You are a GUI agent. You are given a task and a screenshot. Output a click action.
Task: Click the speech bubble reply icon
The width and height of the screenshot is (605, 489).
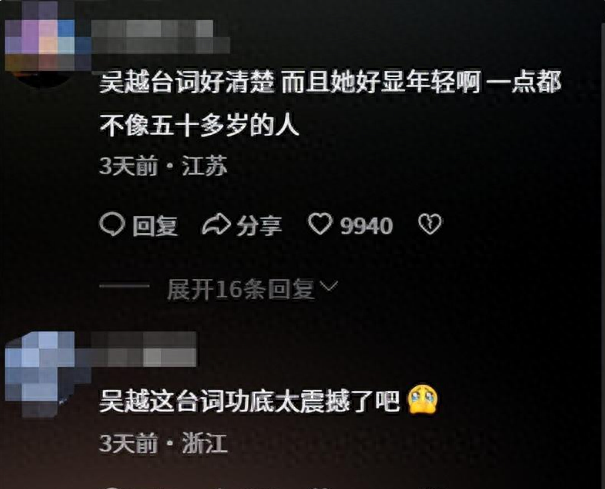tap(112, 225)
